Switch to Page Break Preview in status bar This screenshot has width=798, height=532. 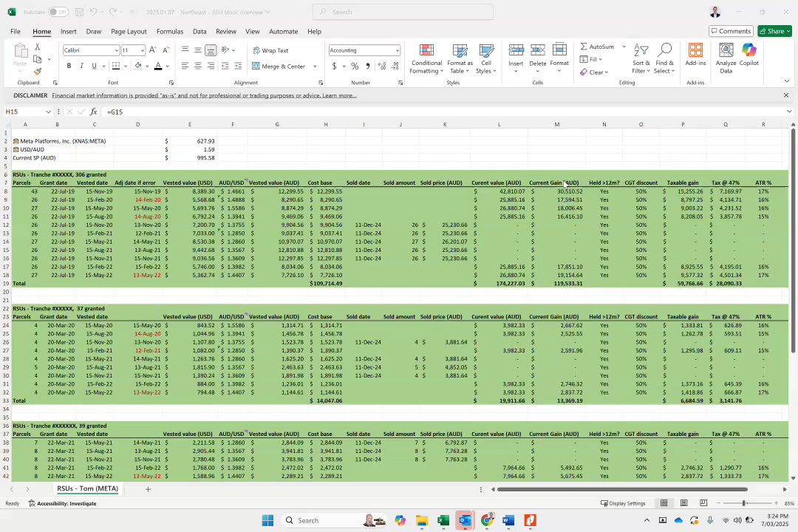click(x=703, y=503)
